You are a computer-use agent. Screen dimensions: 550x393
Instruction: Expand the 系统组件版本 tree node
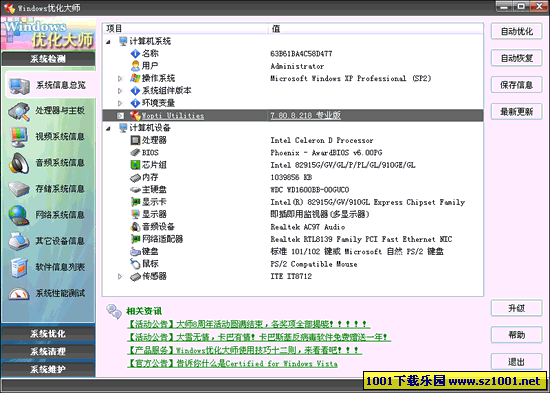120,91
